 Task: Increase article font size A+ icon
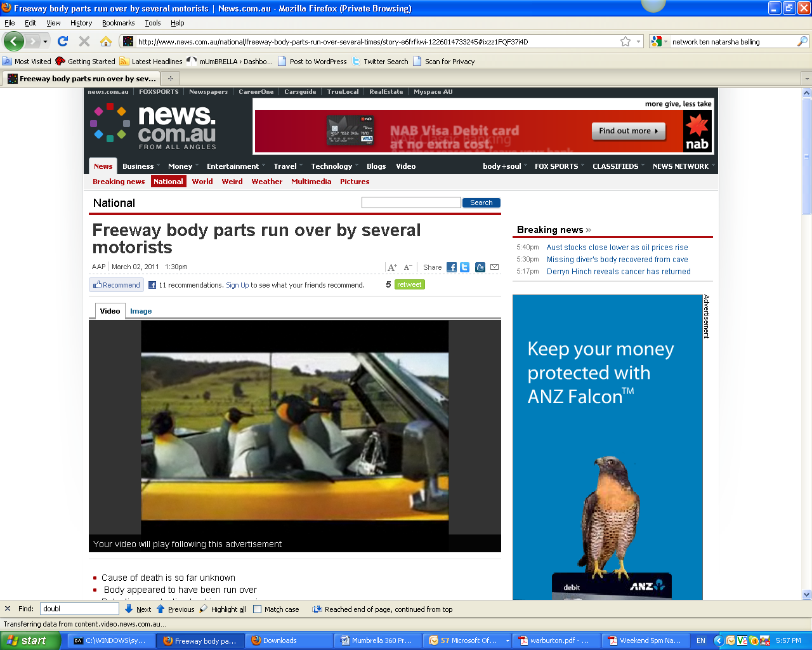pos(392,267)
